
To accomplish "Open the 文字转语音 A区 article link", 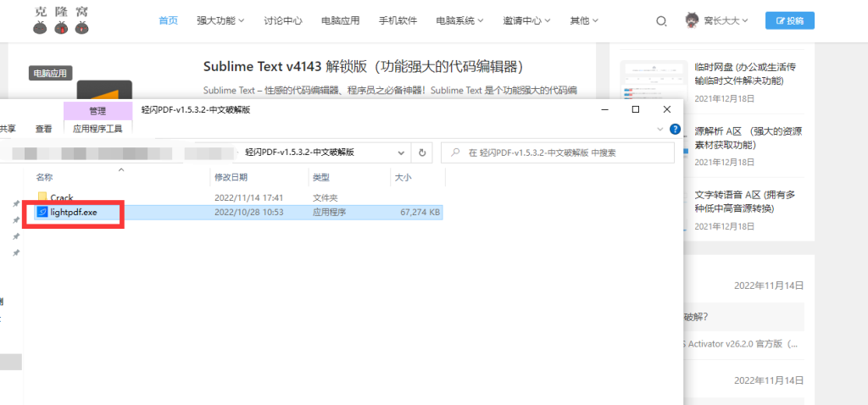I will tap(745, 202).
